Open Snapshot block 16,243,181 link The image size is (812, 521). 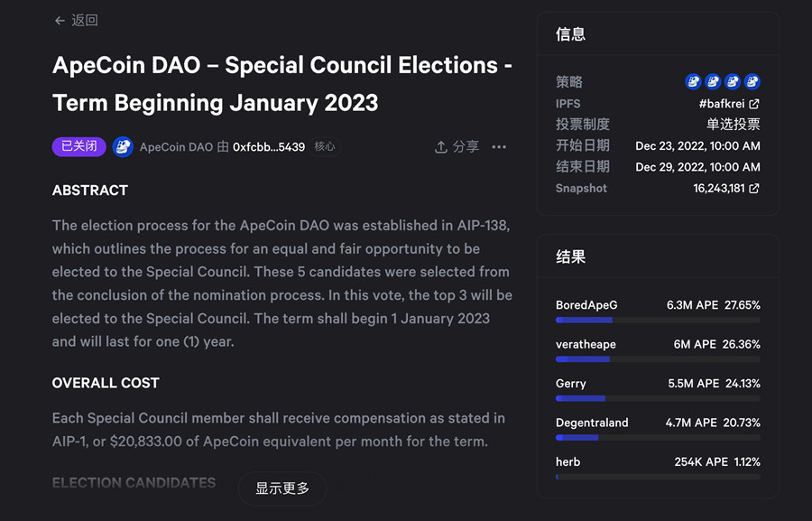(725, 189)
